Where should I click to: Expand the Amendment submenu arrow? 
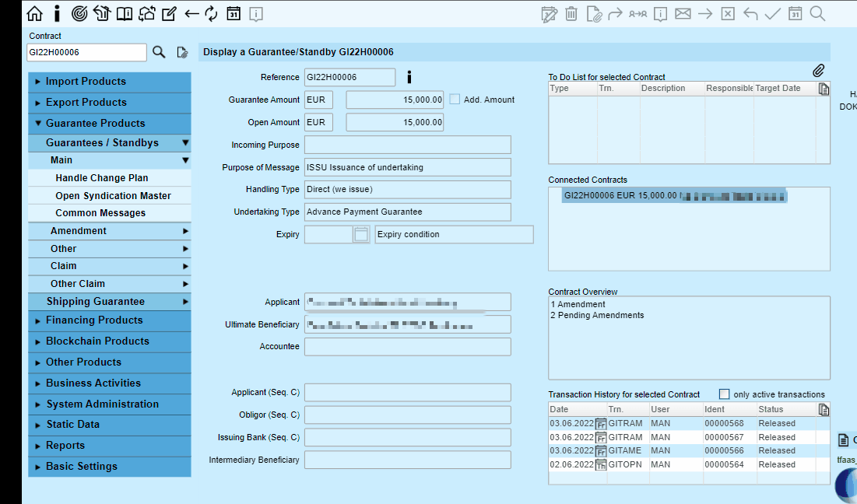[185, 231]
